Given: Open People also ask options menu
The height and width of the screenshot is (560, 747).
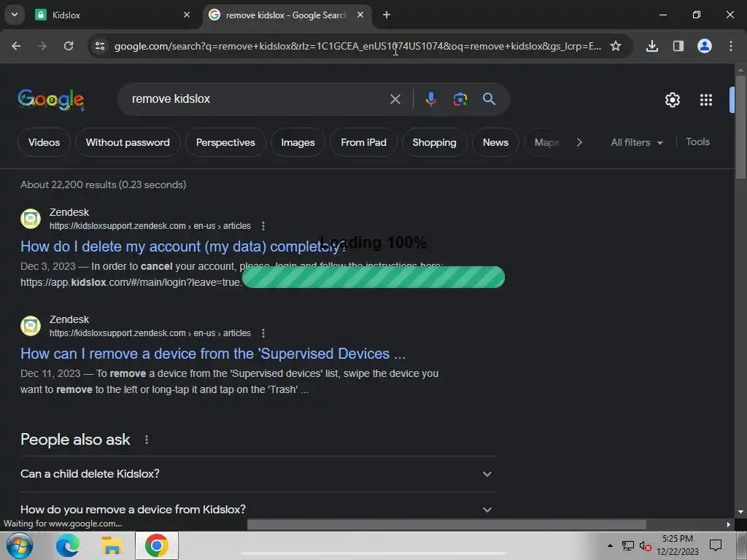Looking at the screenshot, I should tap(146, 440).
